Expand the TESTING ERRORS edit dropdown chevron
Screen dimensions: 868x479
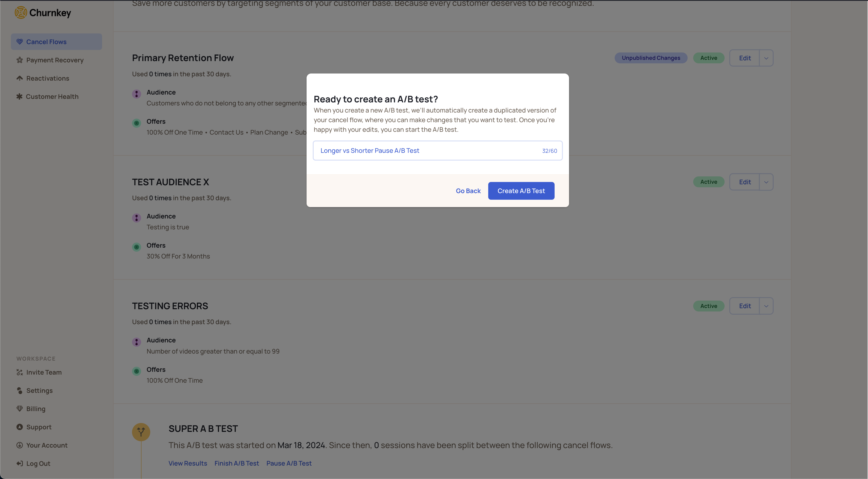pos(766,306)
